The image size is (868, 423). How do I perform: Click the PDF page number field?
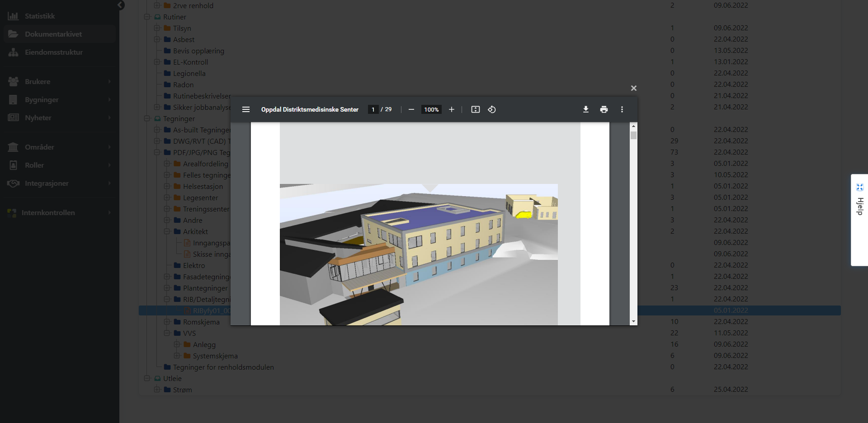point(373,109)
